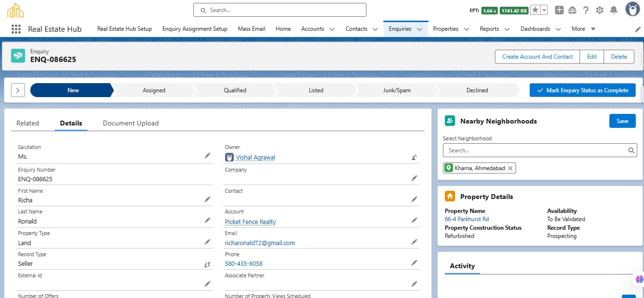Open the More navigation dropdown
This screenshot has width=644, height=298.
tap(583, 29)
